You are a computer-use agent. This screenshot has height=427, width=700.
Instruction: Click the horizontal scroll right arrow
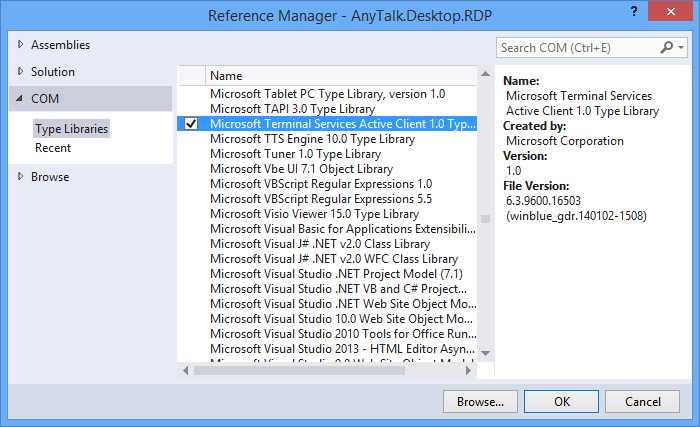point(468,370)
